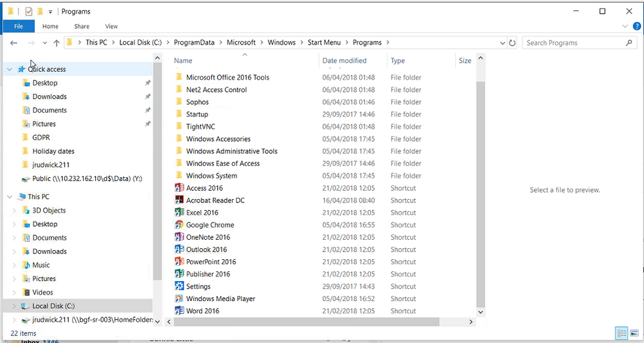Click the Sophos folder icon
644x343 pixels.
pos(178,102)
